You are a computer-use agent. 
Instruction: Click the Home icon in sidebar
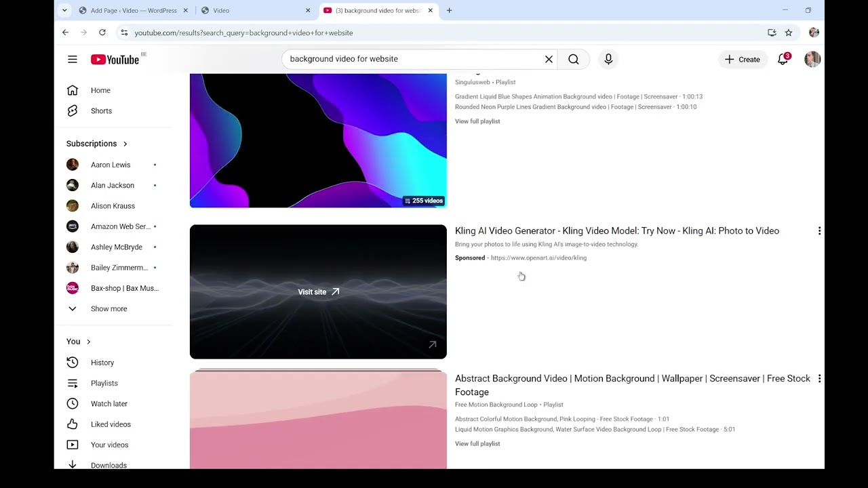(73, 90)
